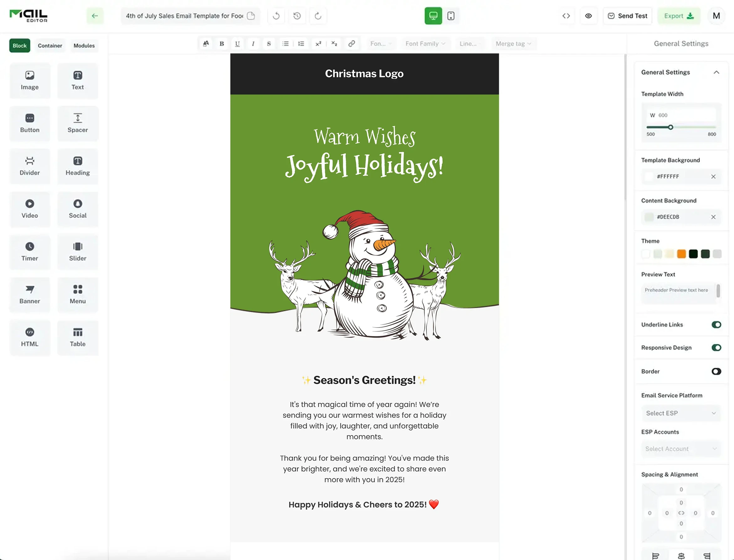Screen dimensions: 734x560
Task: Apply superscript formatting
Action: pos(318,44)
